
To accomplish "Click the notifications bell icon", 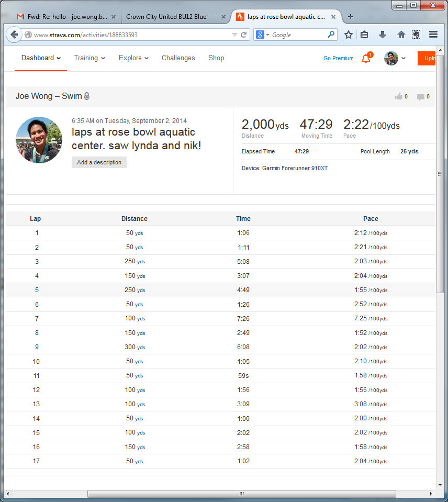I will tap(366, 59).
